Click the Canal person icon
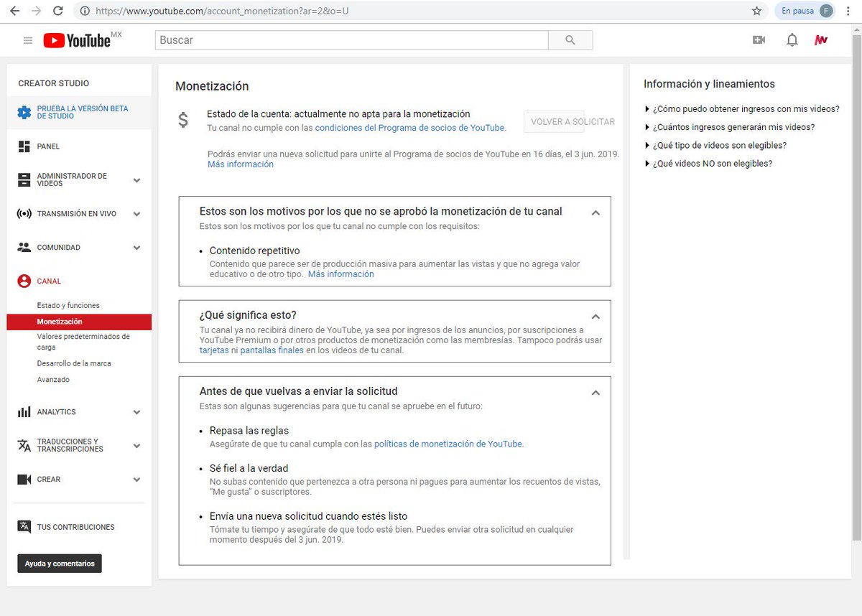 pyautogui.click(x=24, y=281)
